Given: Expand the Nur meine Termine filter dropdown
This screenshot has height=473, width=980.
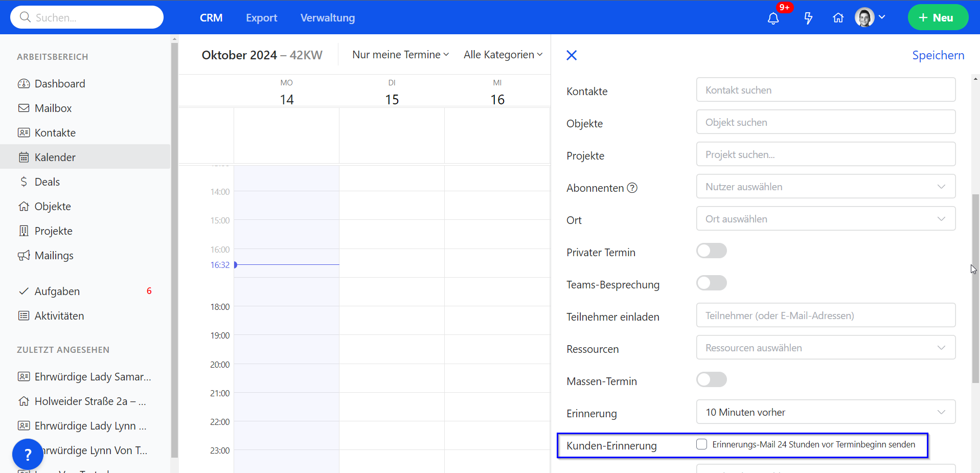Looking at the screenshot, I should click(x=400, y=55).
